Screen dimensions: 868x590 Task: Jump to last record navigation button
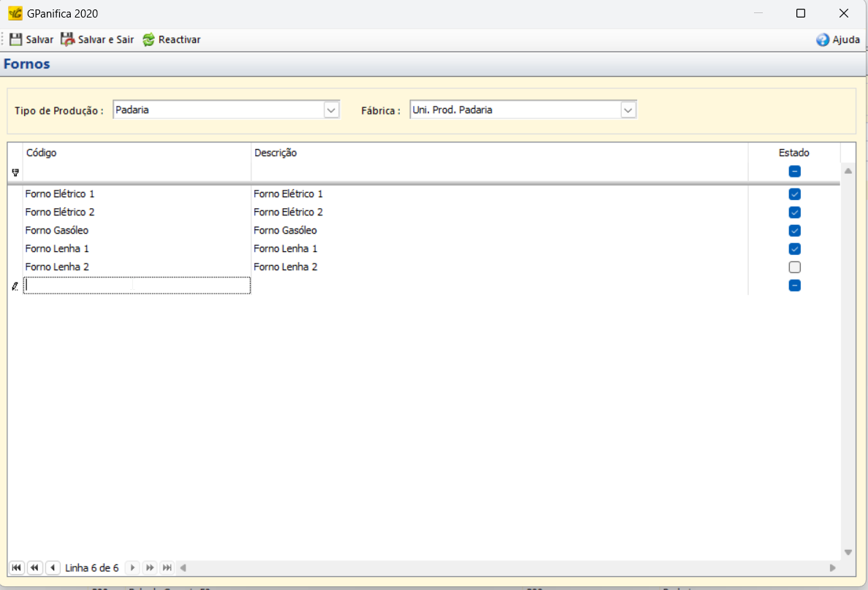tap(167, 567)
